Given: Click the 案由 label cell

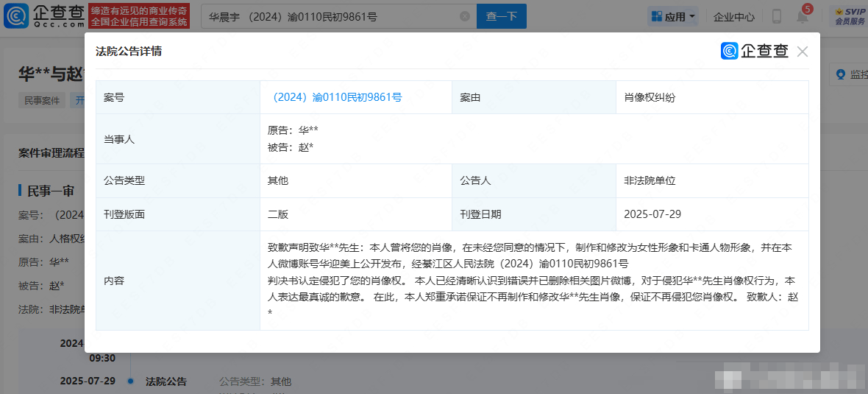Looking at the screenshot, I should [x=533, y=97].
